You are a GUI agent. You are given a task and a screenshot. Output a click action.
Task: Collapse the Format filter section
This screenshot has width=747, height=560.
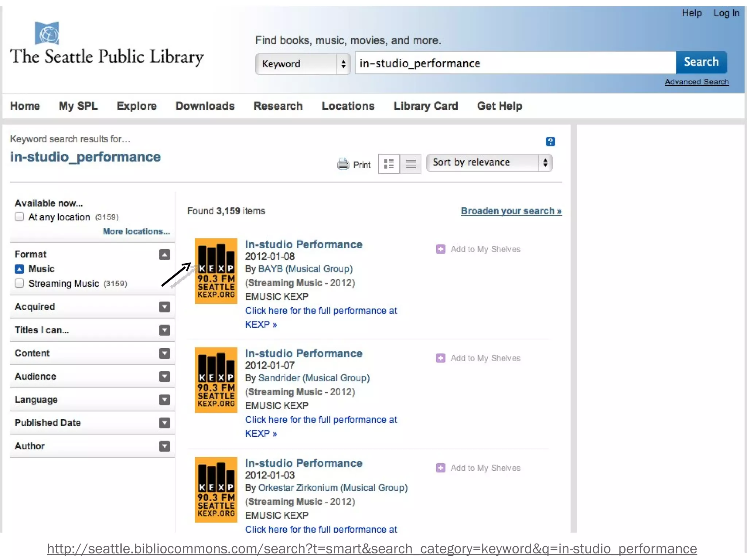[165, 254]
